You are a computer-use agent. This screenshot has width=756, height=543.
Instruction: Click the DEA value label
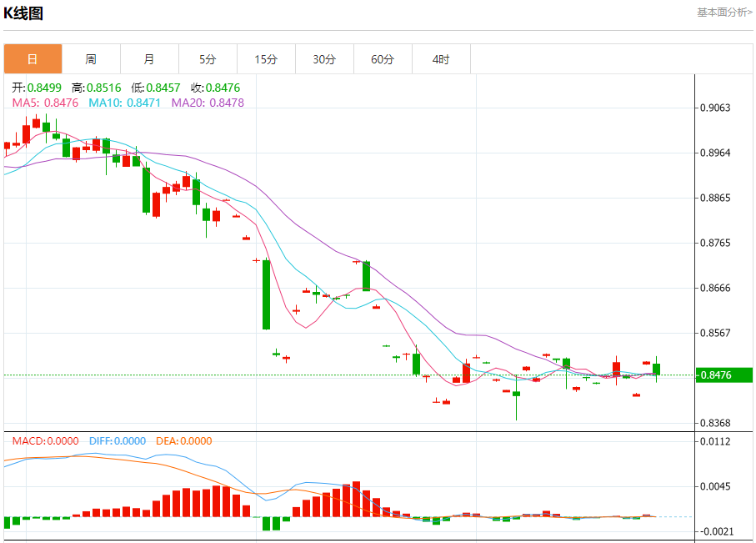click(183, 441)
